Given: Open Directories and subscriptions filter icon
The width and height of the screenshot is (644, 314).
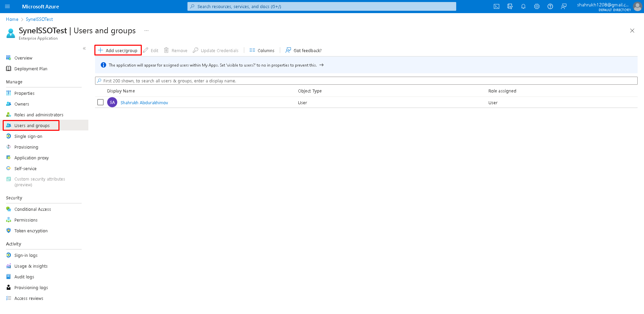Looking at the screenshot, I should [510, 6].
